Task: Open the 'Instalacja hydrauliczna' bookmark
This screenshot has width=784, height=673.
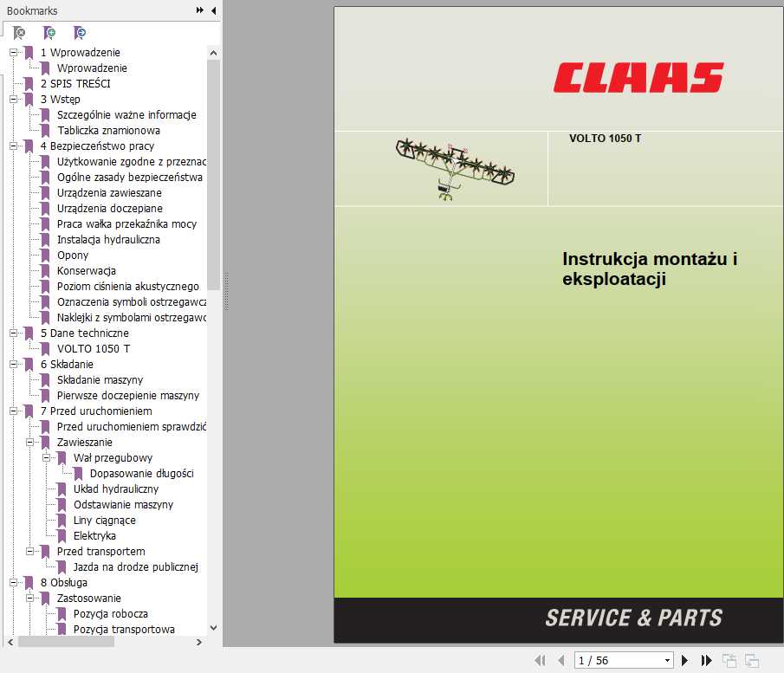Action: click(108, 240)
